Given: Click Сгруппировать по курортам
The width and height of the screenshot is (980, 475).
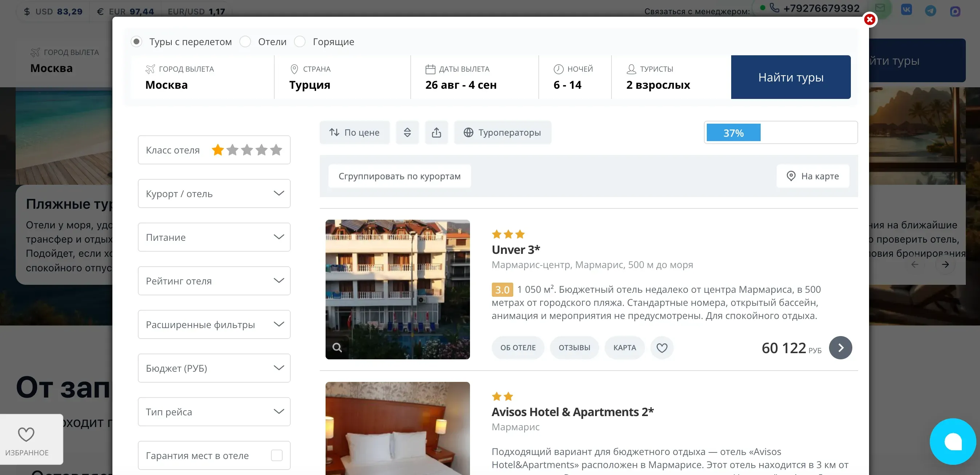Looking at the screenshot, I should (399, 176).
